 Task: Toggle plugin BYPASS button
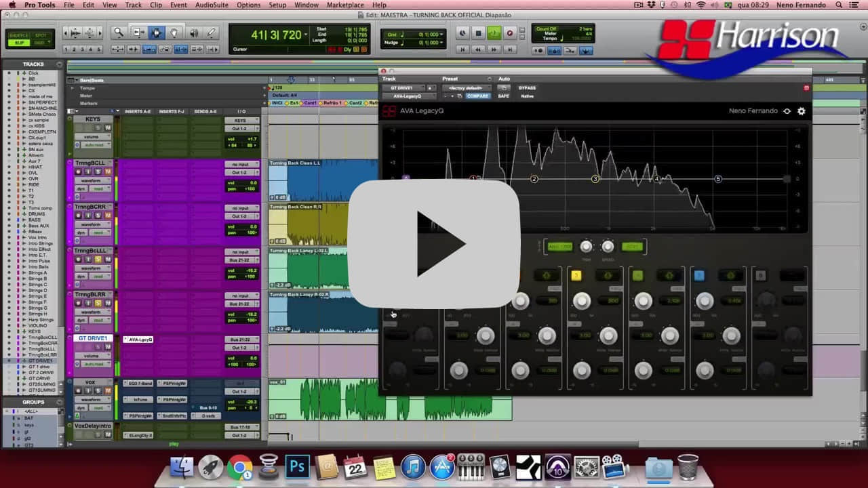[x=527, y=88]
